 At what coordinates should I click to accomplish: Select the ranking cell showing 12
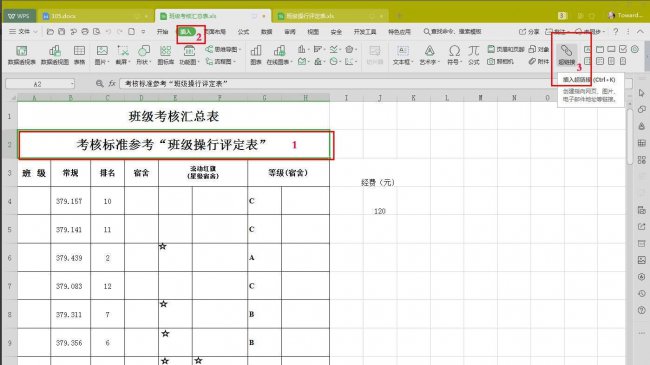[x=107, y=286]
